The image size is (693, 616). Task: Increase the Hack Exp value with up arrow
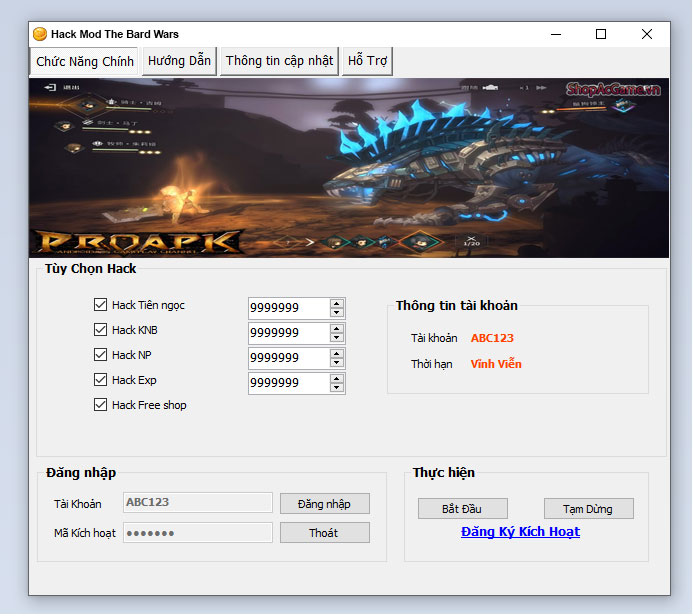point(336,379)
